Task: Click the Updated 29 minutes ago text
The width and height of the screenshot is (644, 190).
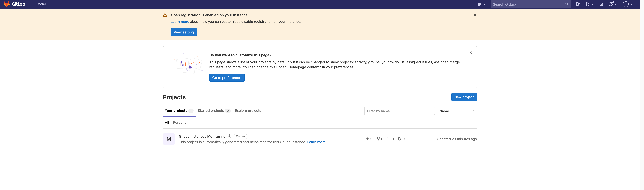Action: point(456,139)
